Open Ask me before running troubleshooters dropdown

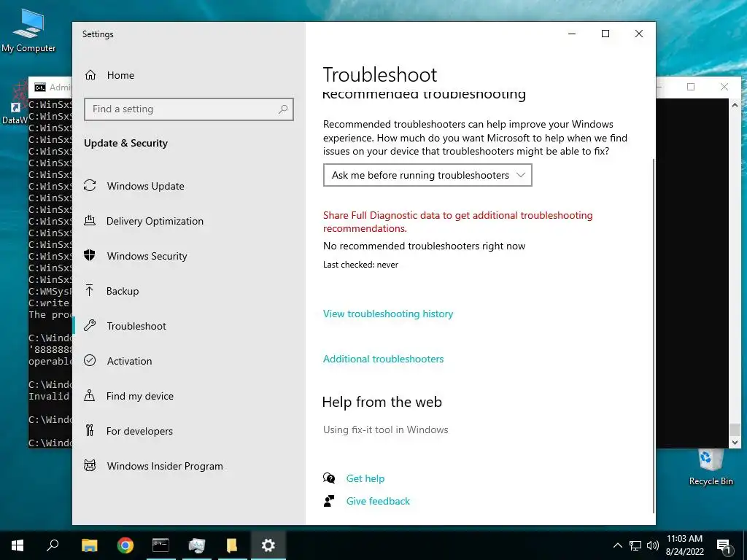427,175
